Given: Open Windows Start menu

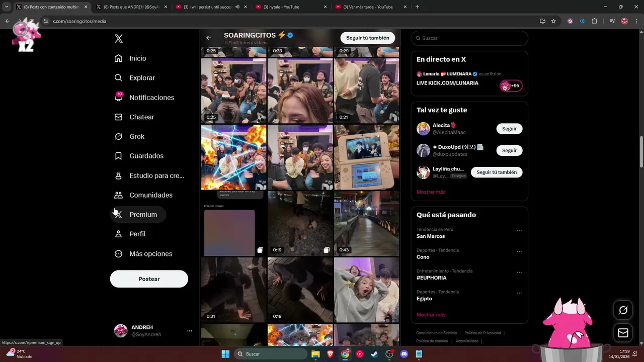Looking at the screenshot, I should 225,354.
